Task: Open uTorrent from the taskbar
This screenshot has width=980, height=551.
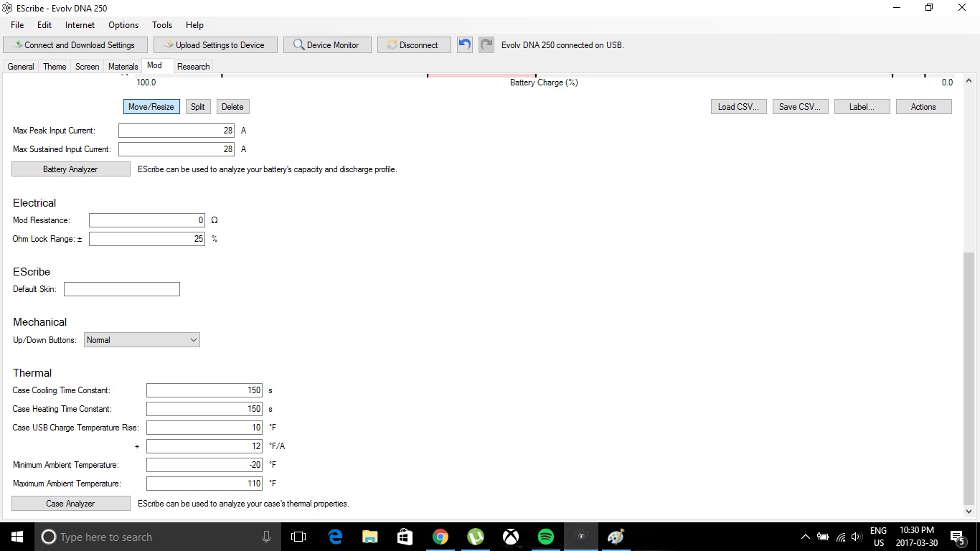Action: tap(475, 537)
